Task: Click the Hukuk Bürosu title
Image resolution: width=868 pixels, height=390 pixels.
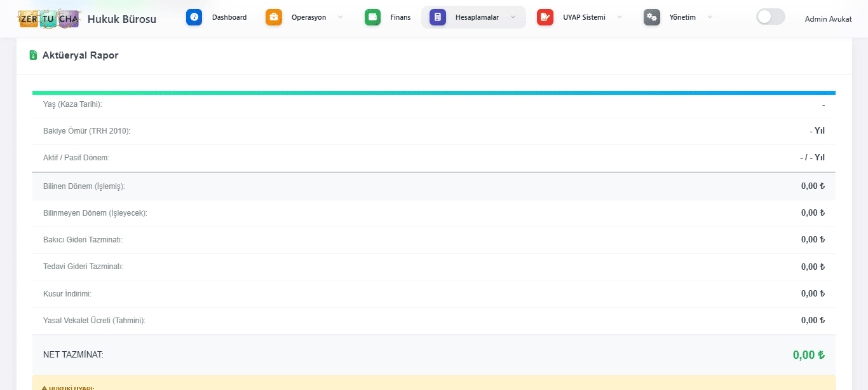Action: 122,18
